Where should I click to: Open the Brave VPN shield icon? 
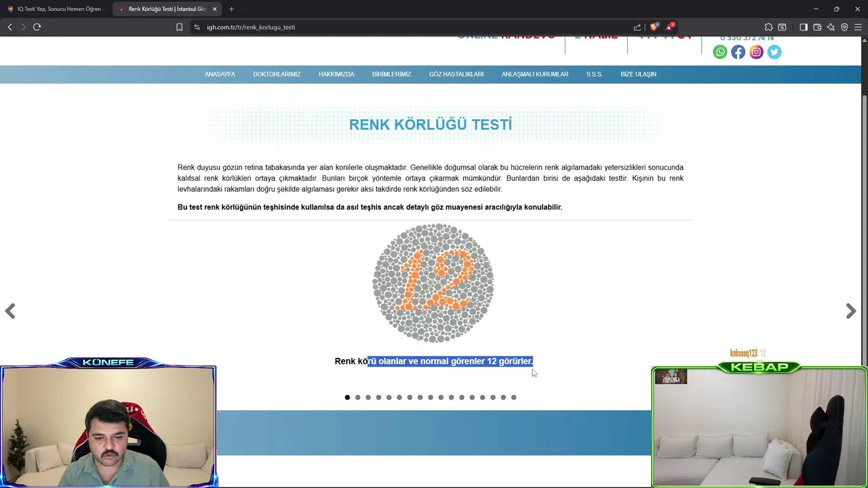844,27
